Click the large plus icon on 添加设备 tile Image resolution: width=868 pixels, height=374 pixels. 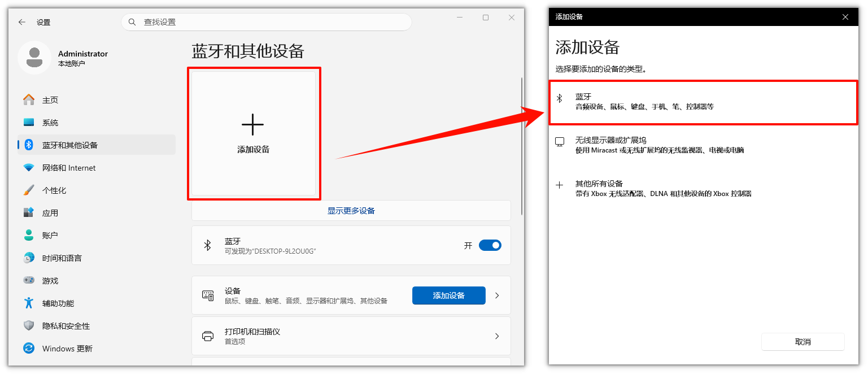pyautogui.click(x=252, y=124)
